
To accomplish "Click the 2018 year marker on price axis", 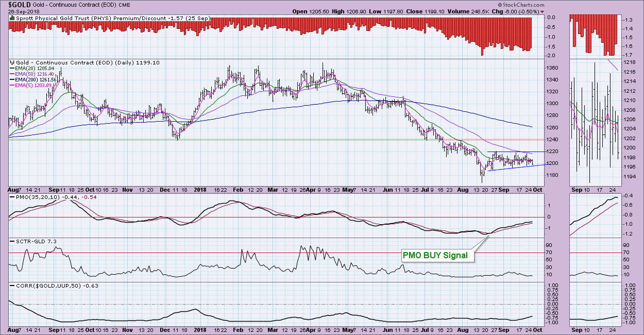I will coord(199,189).
